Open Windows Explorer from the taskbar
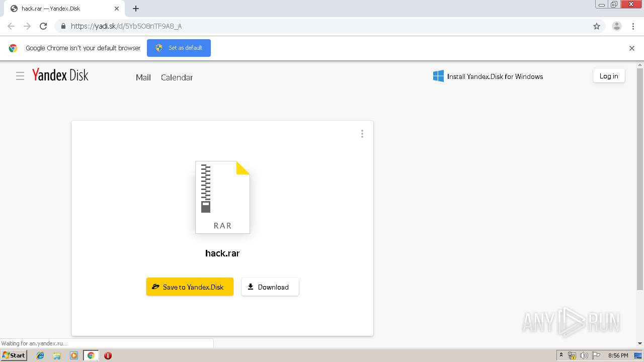Screen dimensions: 644x362 coord(57,355)
